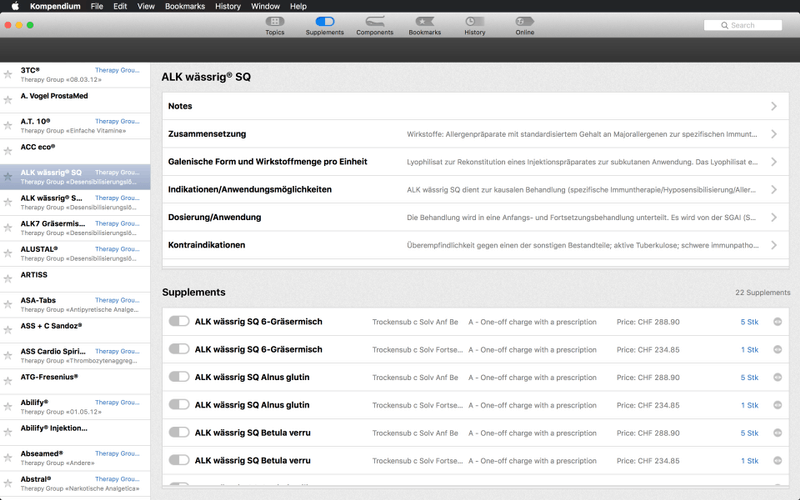Switch to the Supplements toolbar view

coord(324,26)
